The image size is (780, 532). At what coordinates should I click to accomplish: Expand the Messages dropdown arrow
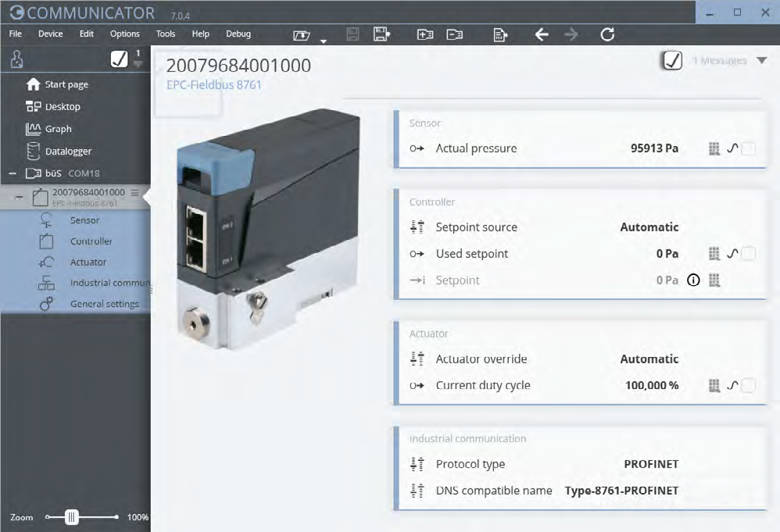click(761, 61)
